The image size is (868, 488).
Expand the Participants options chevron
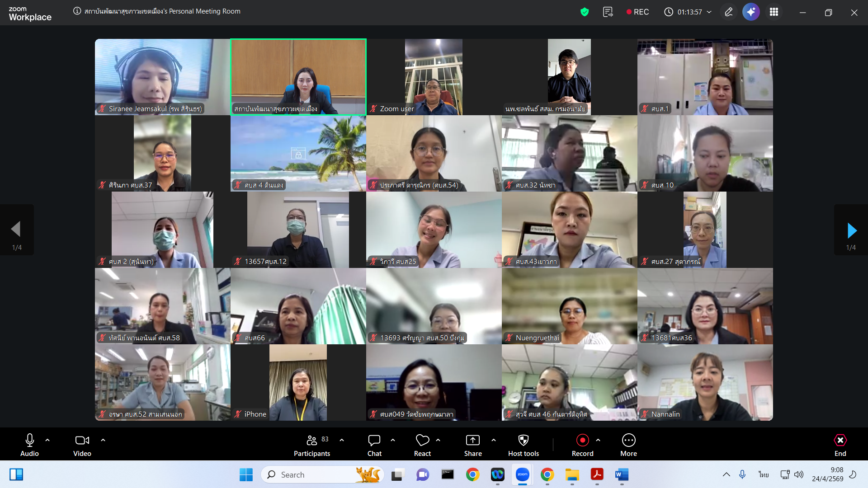[x=342, y=440]
